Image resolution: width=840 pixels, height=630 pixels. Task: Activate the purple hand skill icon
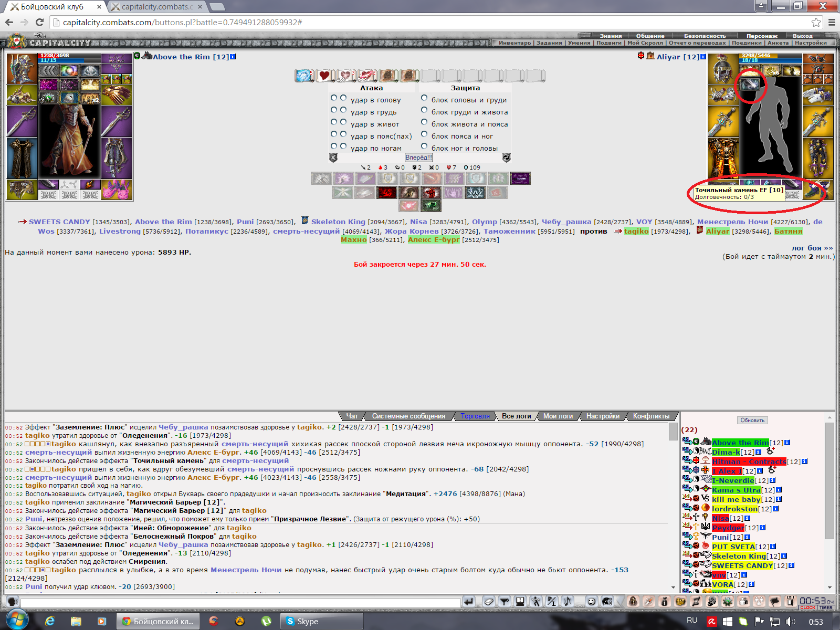click(453, 192)
